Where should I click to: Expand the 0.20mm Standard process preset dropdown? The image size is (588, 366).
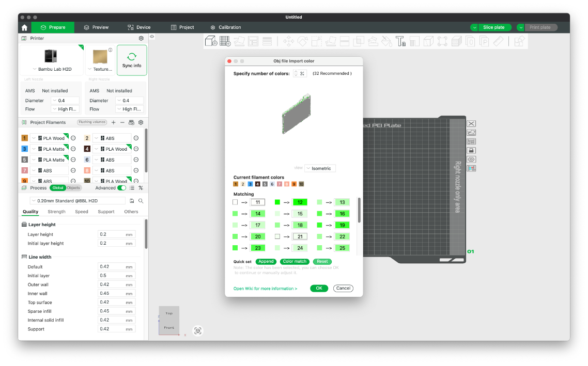tap(78, 201)
